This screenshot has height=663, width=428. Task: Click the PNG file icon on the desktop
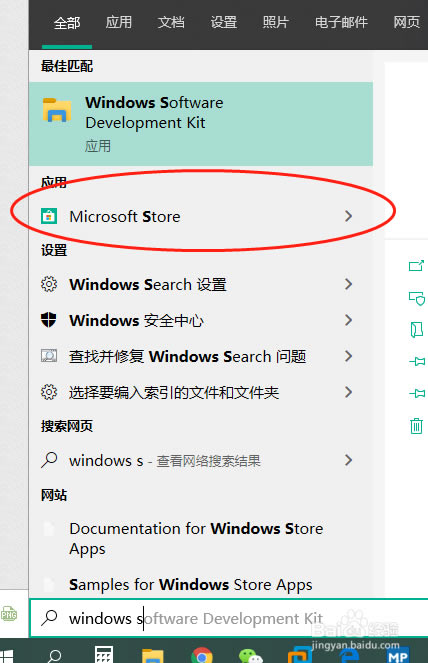pos(9,614)
